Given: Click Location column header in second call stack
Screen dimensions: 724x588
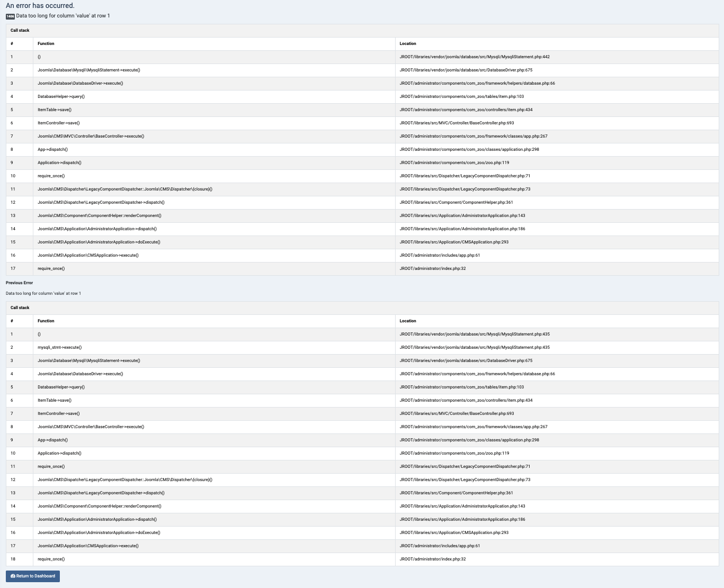Looking at the screenshot, I should coord(408,321).
